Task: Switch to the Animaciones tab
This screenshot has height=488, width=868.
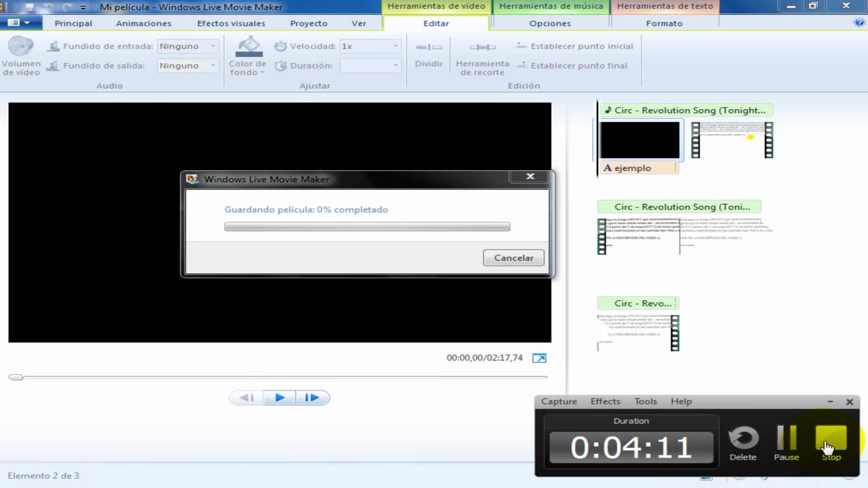Action: (144, 23)
